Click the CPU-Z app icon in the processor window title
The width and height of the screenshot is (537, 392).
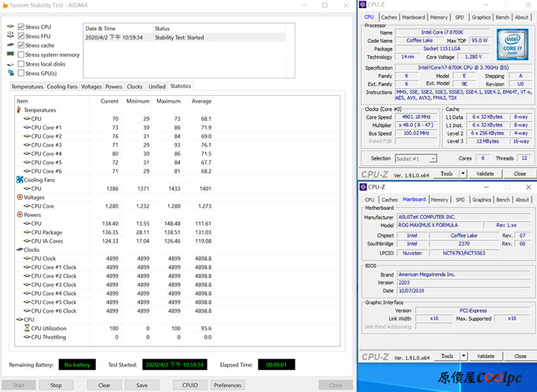point(362,5)
